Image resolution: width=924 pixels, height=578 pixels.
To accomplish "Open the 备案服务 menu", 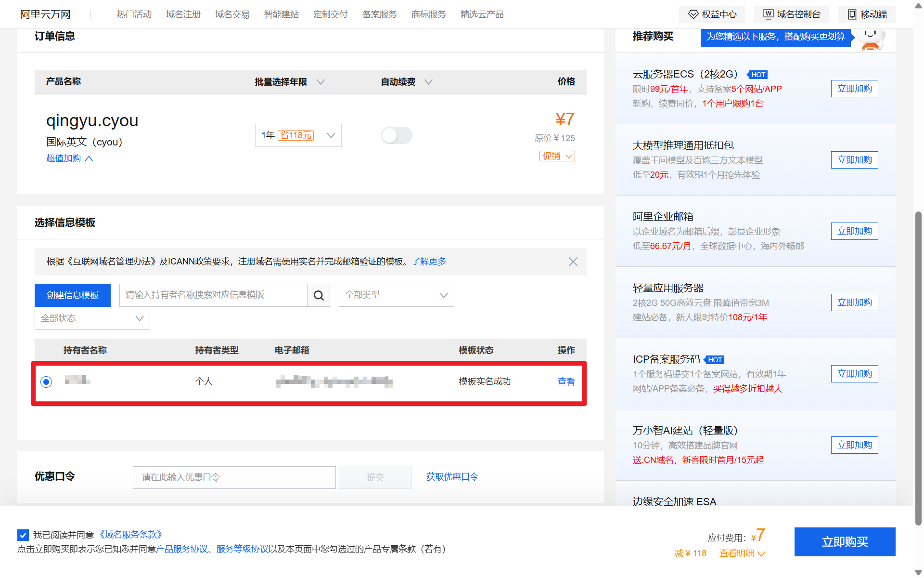I will [x=380, y=14].
